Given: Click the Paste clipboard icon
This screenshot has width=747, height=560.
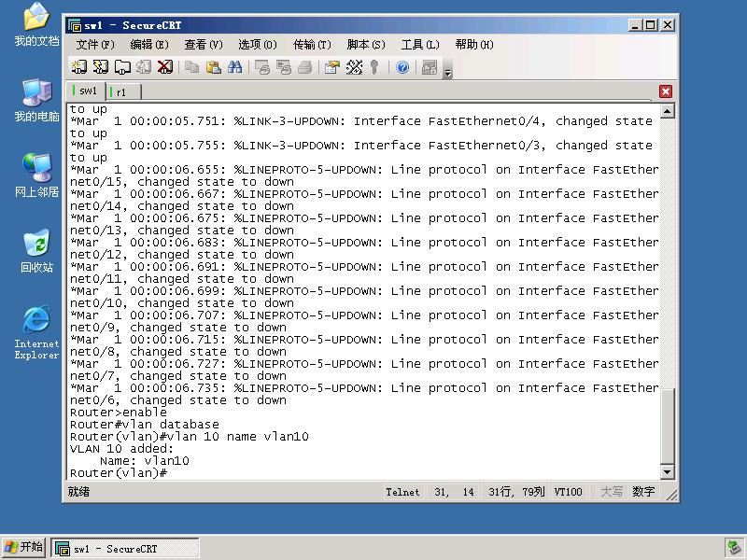Looking at the screenshot, I should coord(214,67).
